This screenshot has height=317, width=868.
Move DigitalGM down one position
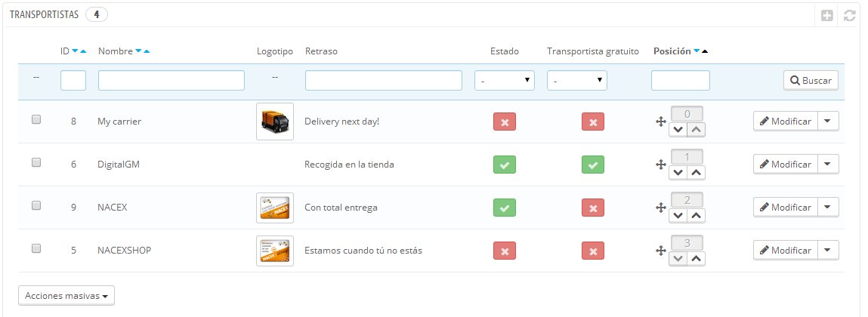coord(678,173)
